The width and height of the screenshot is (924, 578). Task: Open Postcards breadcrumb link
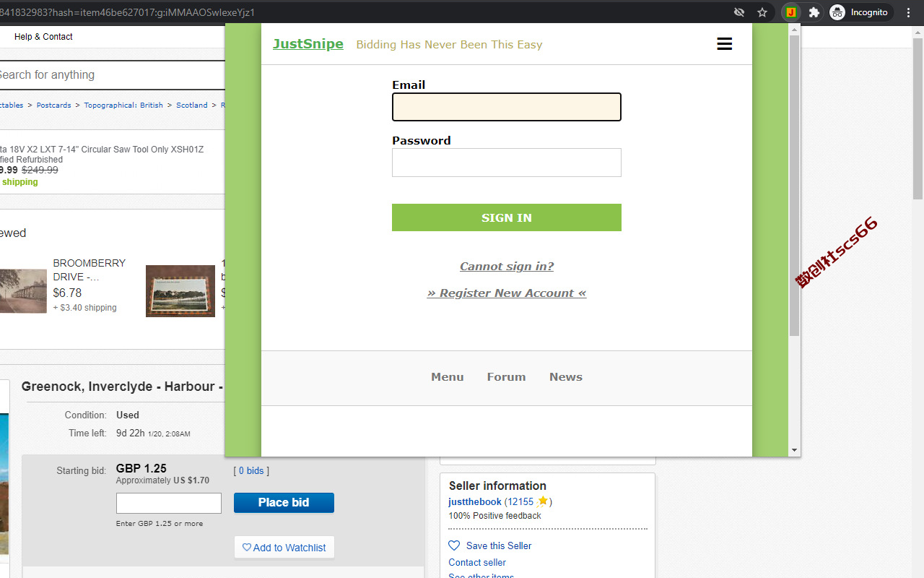54,105
